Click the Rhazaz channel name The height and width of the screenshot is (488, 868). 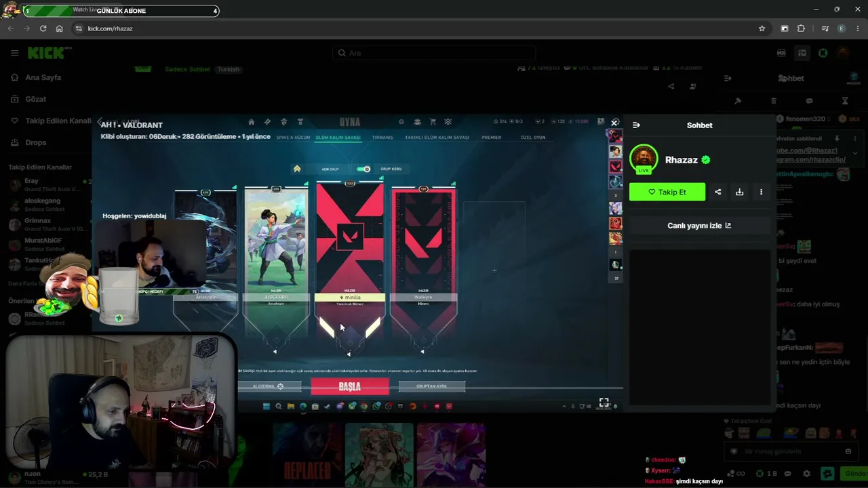pyautogui.click(x=682, y=160)
